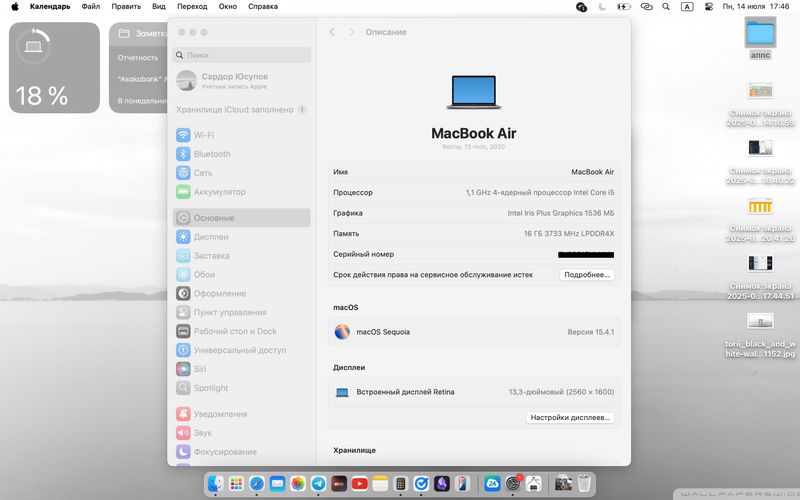The image size is (800, 500).
Task: Open the аппс folder on desktop
Action: click(760, 38)
